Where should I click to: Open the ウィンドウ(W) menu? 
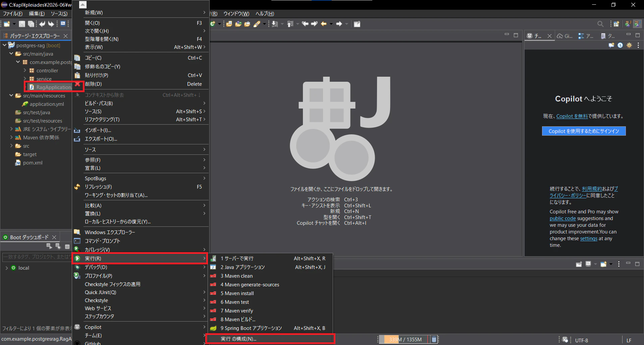[x=236, y=14]
